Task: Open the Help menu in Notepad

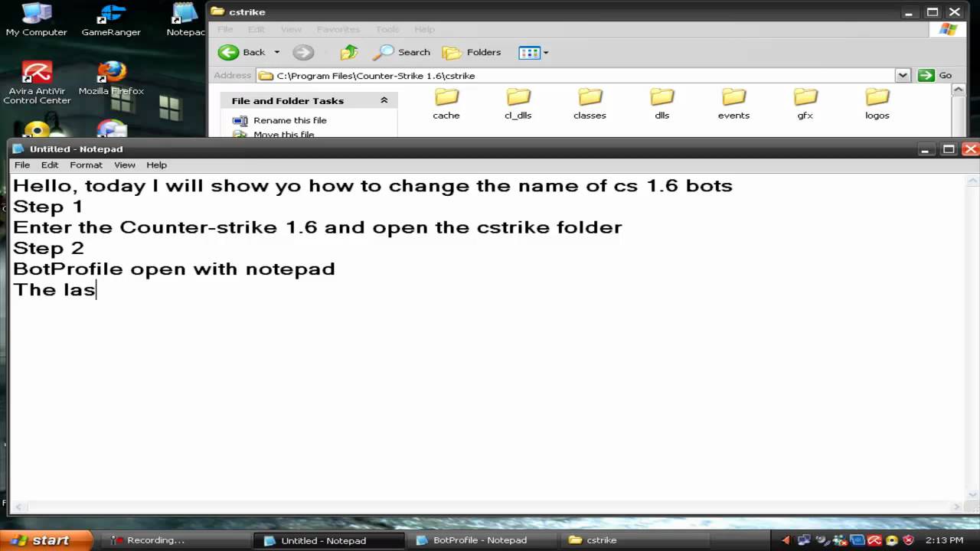Action: 156,165
